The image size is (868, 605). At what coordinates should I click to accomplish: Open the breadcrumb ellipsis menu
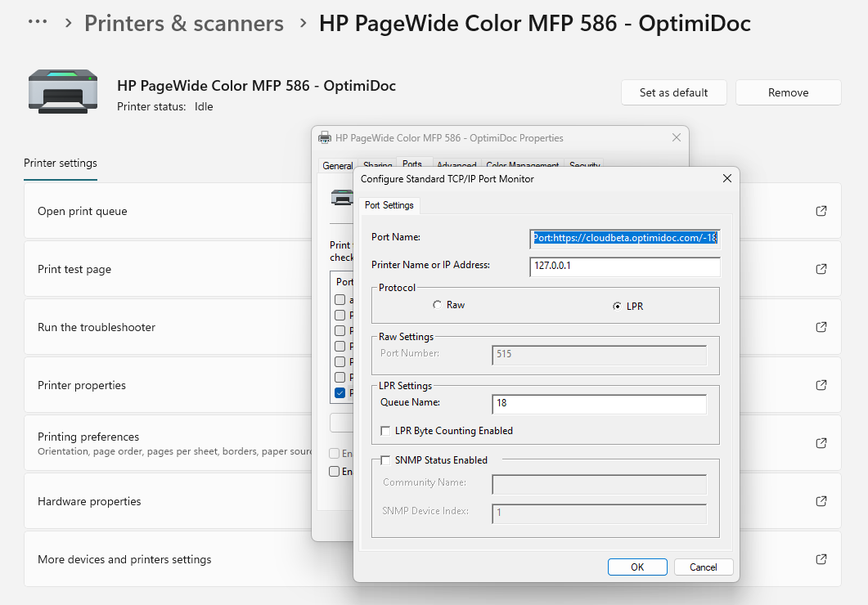pos(38,22)
